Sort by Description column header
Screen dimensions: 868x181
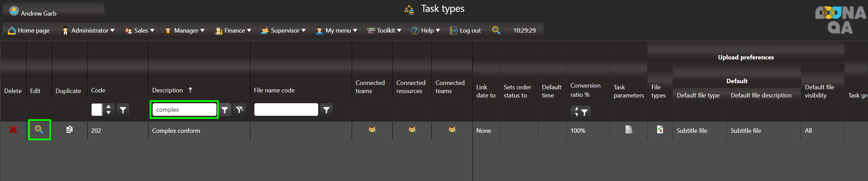(168, 90)
